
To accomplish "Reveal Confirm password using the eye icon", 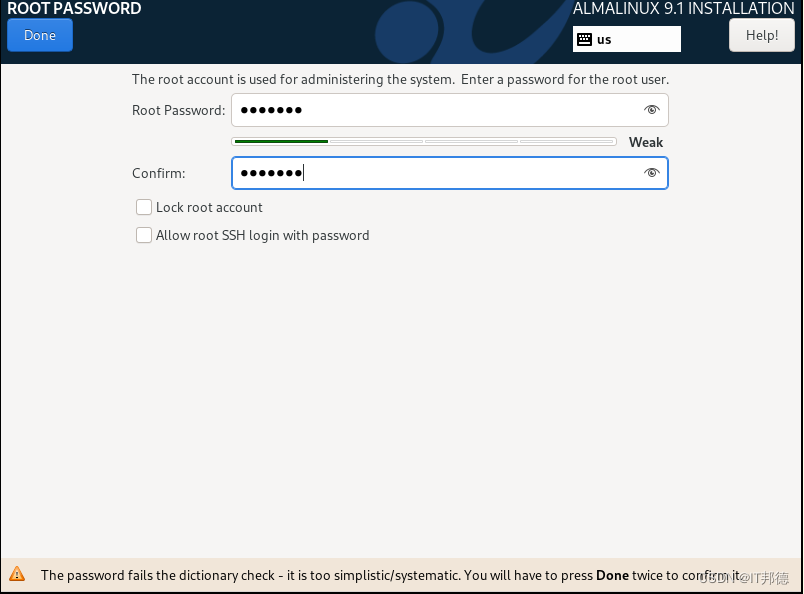I will [x=651, y=172].
